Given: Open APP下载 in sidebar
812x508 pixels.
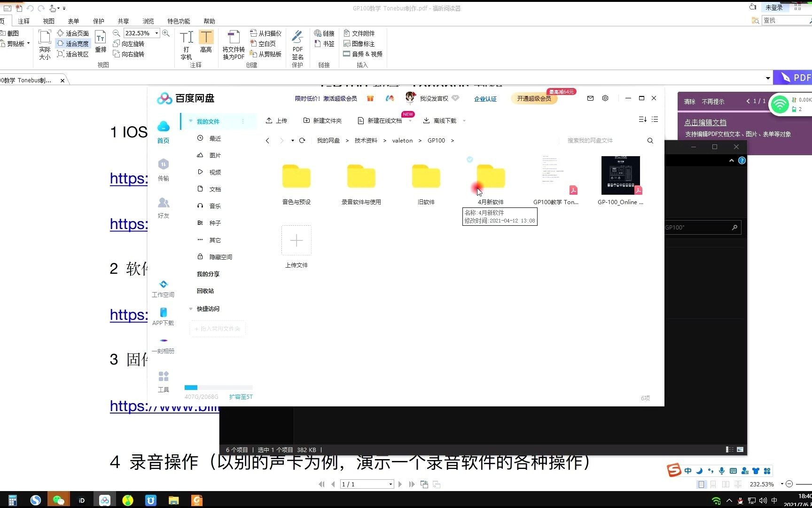Looking at the screenshot, I should coord(163,317).
